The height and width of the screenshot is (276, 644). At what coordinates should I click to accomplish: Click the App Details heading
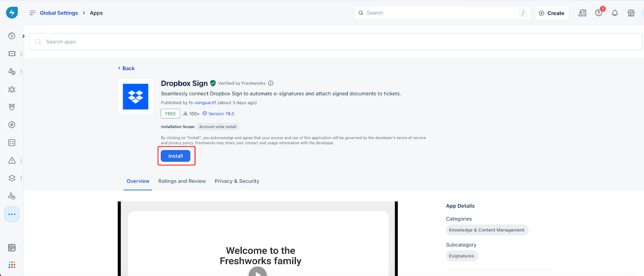point(460,206)
